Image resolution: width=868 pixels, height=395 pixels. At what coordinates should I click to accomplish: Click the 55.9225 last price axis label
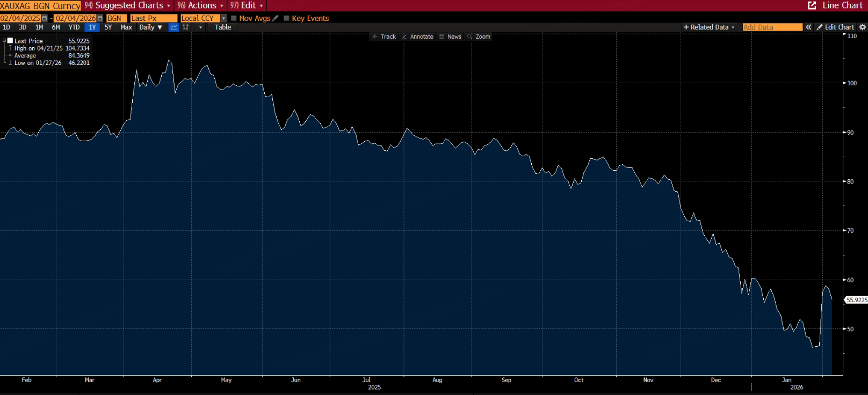click(x=857, y=300)
